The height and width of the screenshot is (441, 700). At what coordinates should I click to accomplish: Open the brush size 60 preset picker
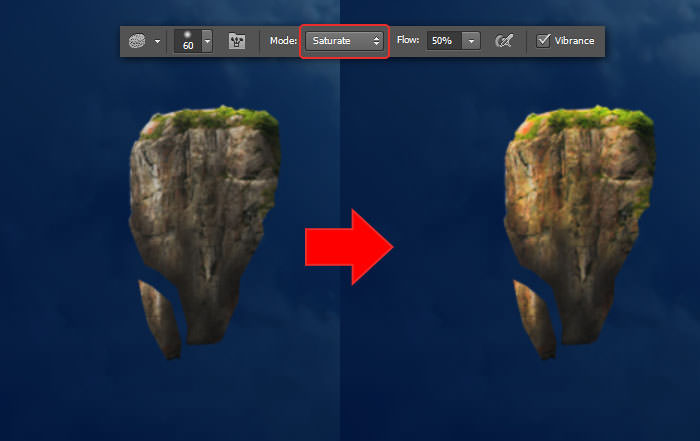(x=188, y=41)
